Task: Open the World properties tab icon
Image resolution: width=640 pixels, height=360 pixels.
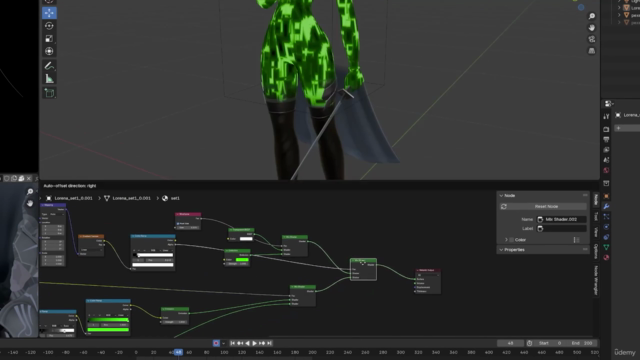Action: pyautogui.click(x=606, y=170)
